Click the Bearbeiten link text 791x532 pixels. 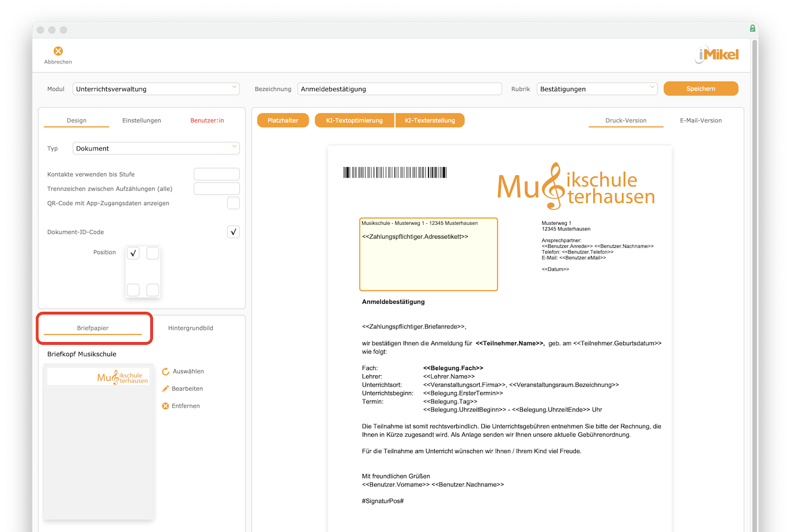point(187,389)
